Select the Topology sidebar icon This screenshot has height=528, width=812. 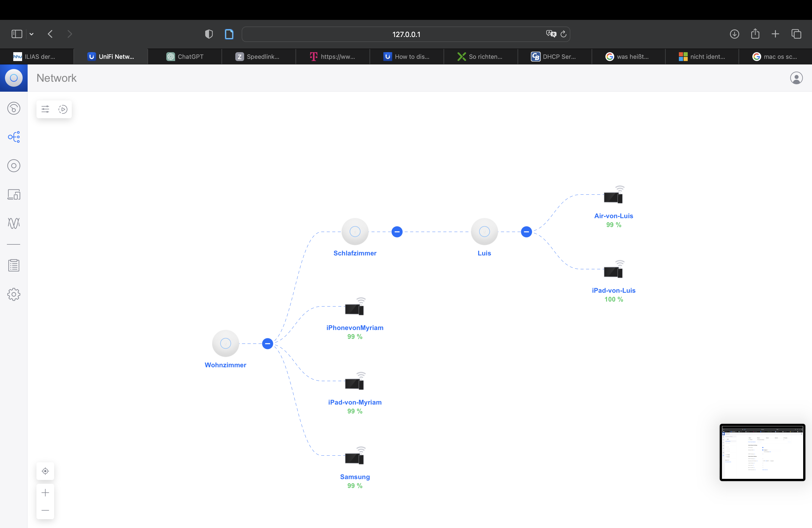tap(14, 137)
